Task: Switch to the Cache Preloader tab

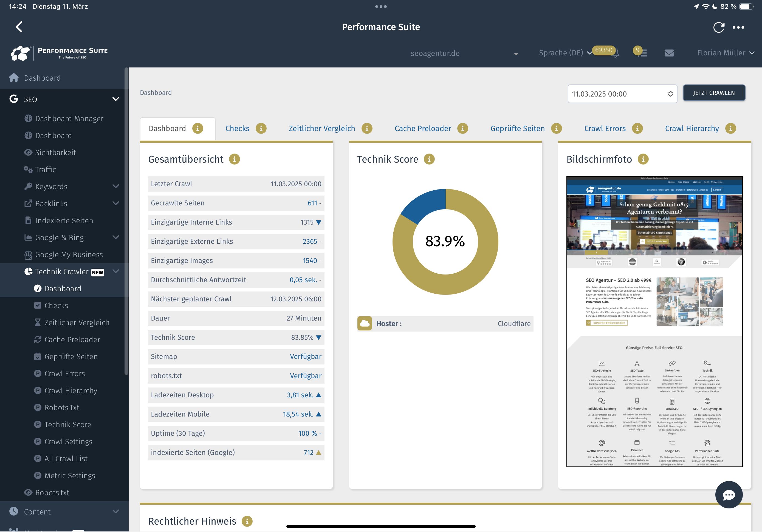Action: click(422, 128)
